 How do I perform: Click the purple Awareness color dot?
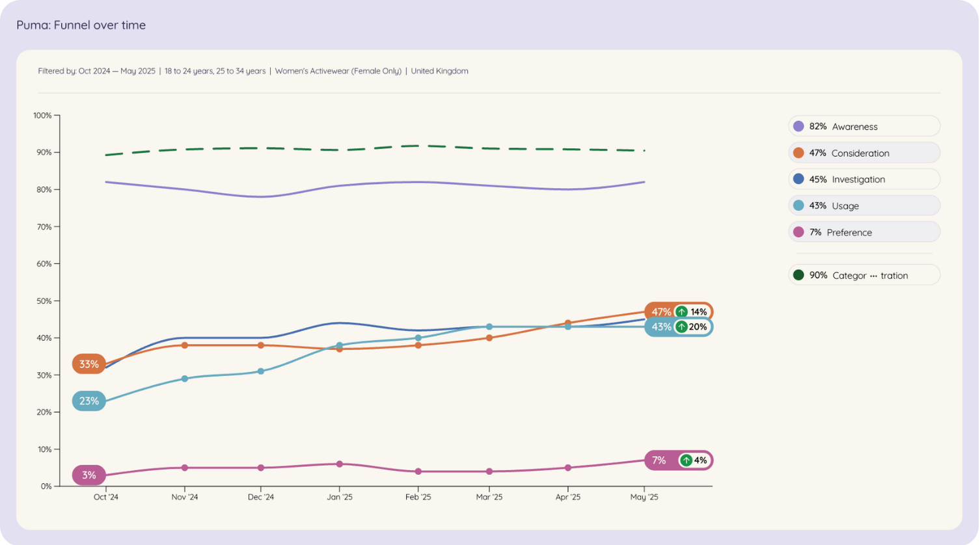coord(798,126)
